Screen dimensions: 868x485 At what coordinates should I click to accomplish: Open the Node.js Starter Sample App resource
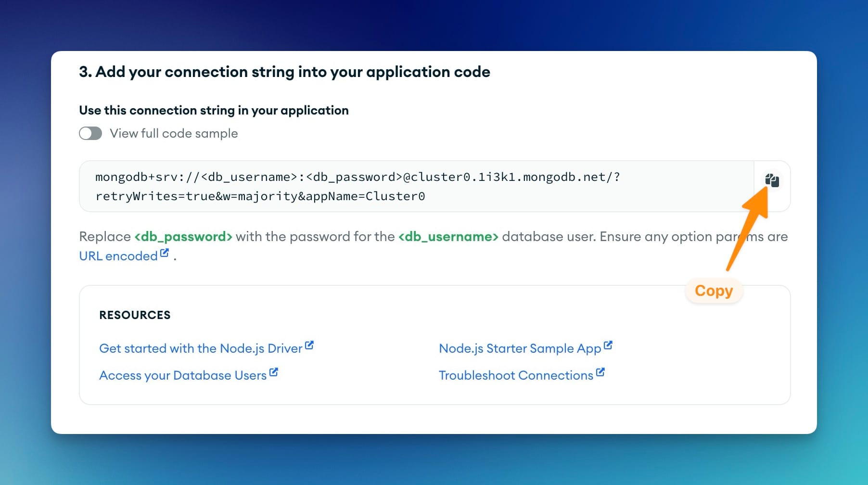[519, 348]
